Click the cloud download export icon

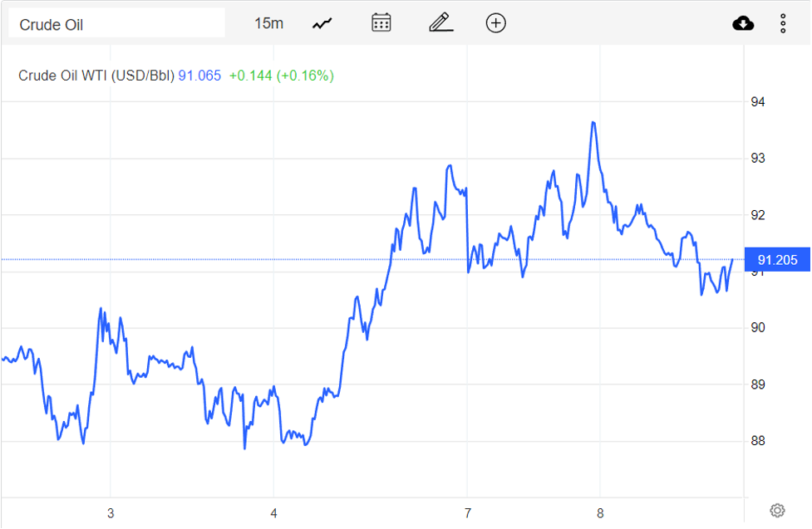tap(742, 22)
